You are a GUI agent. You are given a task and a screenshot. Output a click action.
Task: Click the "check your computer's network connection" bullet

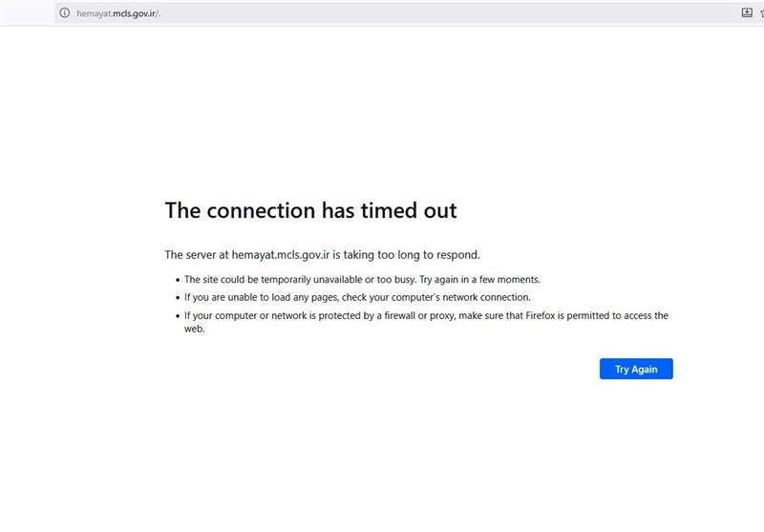357,297
